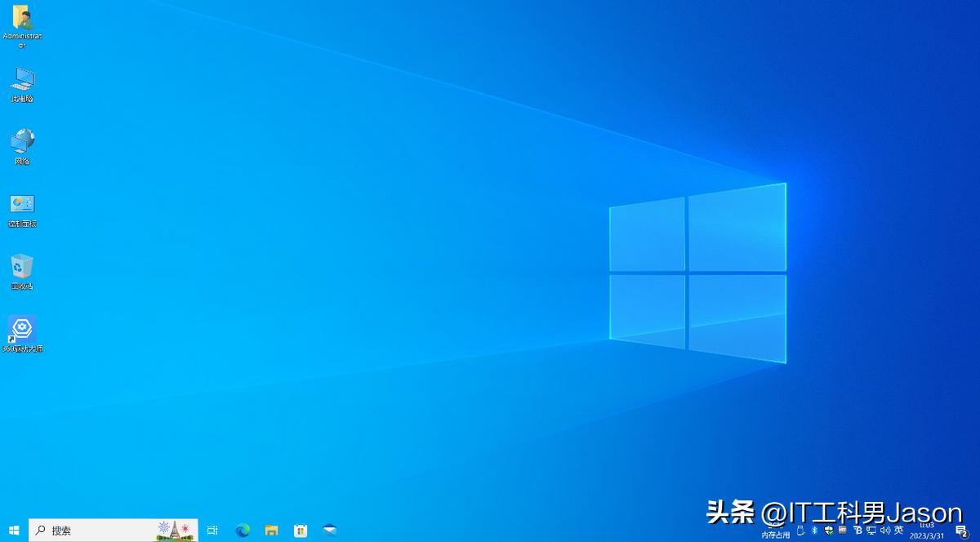This screenshot has height=542, width=980.
Task: Open the volume control speaker icon
Action: 886,531
